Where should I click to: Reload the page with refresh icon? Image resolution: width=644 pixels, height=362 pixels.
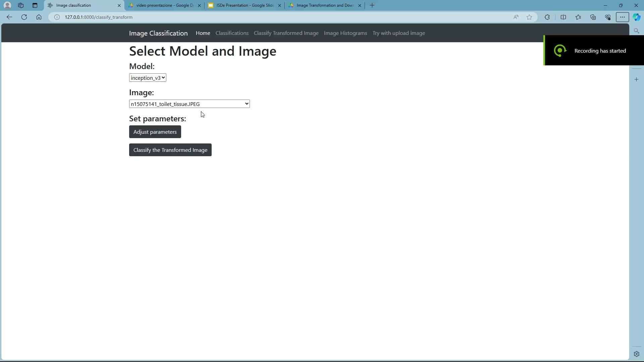coord(24,17)
